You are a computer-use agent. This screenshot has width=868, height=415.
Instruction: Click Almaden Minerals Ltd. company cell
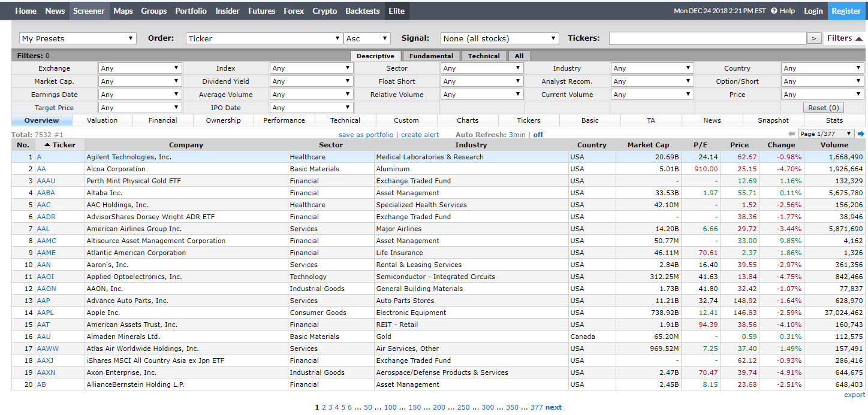tap(186, 337)
